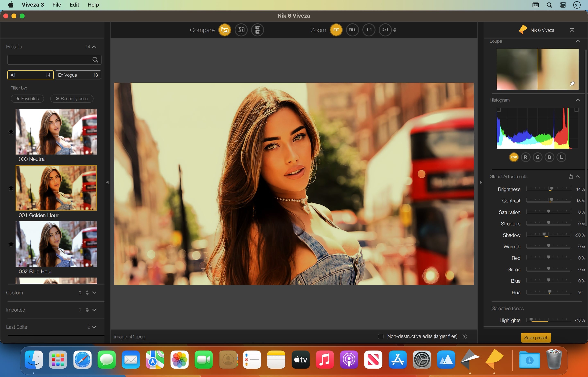Expand the Last Edits section
This screenshot has width=588, height=377.
[94, 327]
